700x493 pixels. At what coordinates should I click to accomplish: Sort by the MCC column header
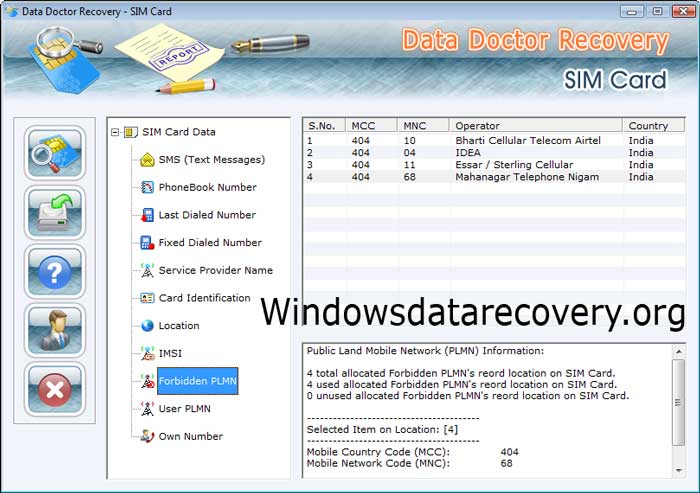[371, 125]
